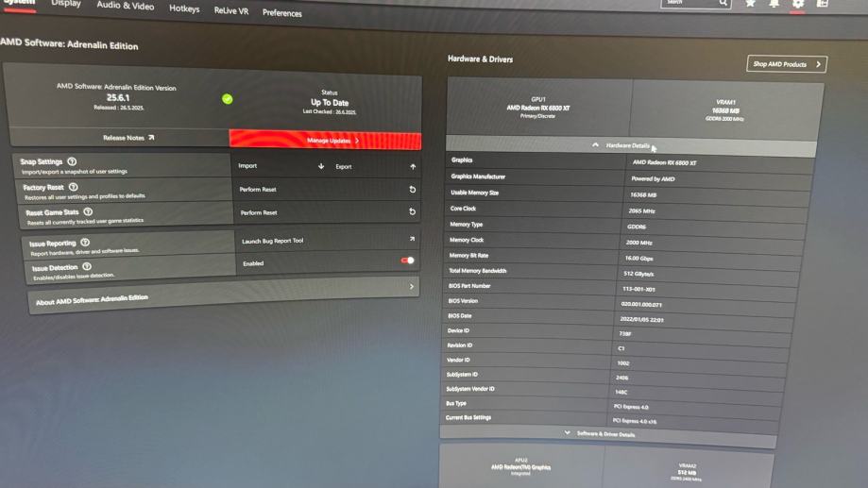Select the GPU1 AMD Radeon RX 6800 XT card
This screenshot has height=488, width=868.
pos(538,108)
